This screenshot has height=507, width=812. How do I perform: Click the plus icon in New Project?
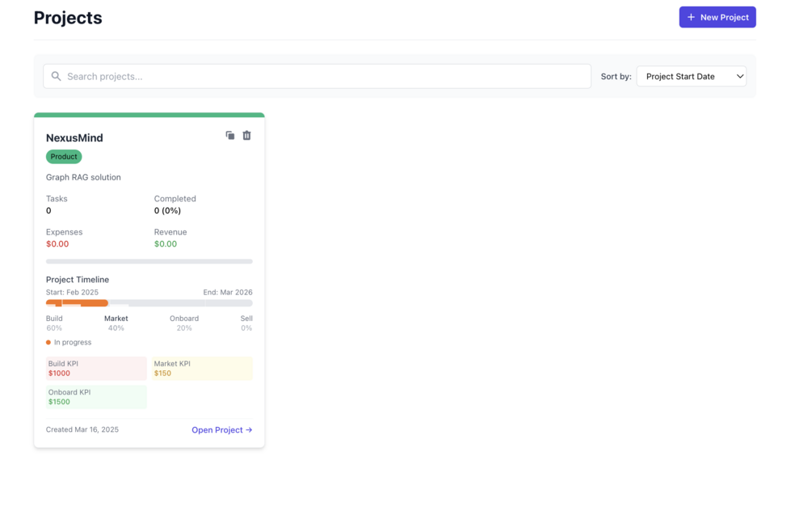tap(691, 17)
